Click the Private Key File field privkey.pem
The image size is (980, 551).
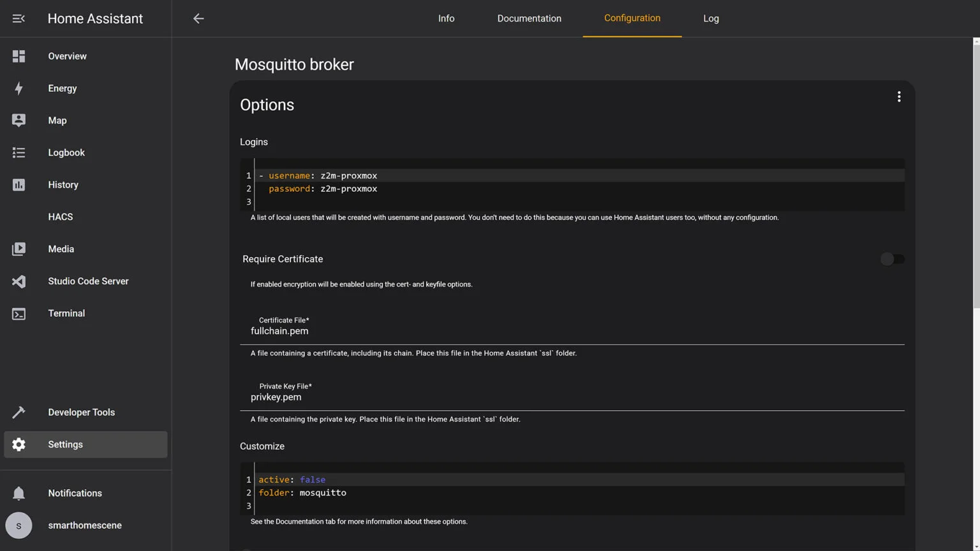pos(572,394)
